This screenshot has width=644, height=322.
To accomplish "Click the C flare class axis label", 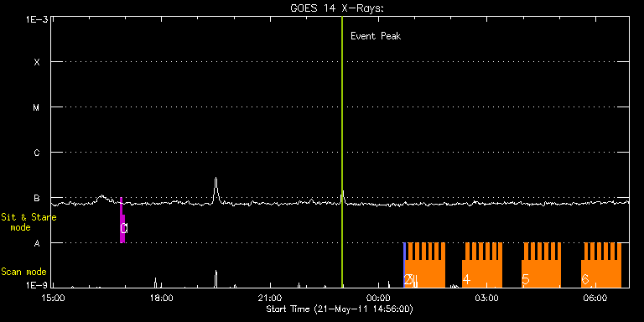I will click(37, 153).
